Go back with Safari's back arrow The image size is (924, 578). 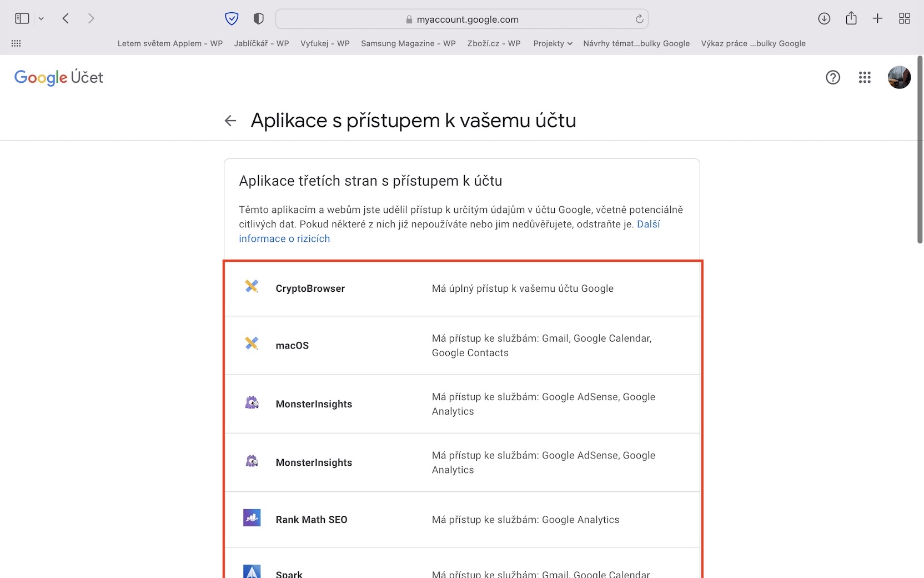tap(66, 19)
